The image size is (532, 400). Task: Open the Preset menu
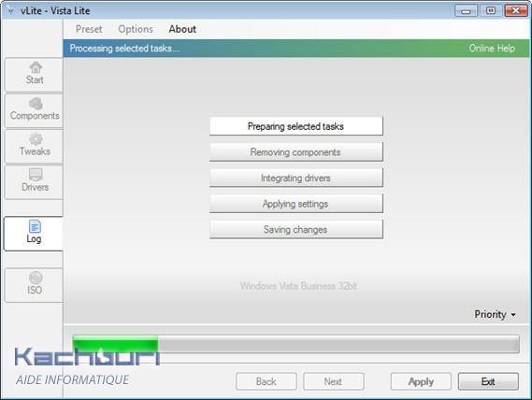tap(89, 29)
